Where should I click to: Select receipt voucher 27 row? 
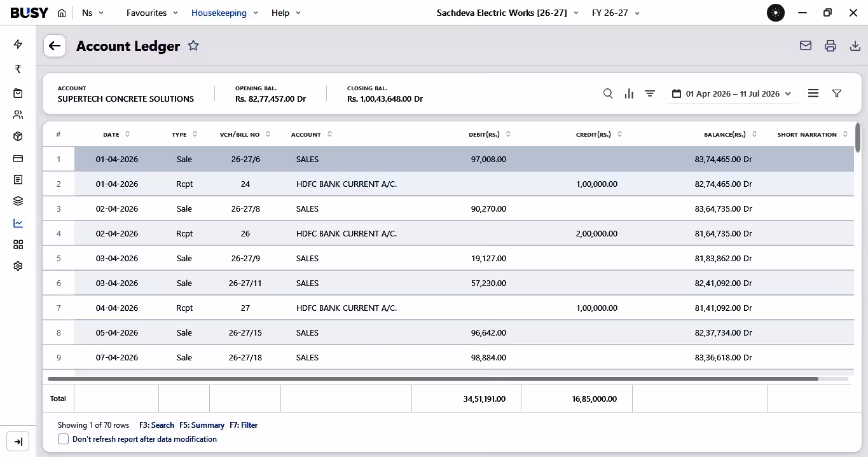[x=448, y=308]
